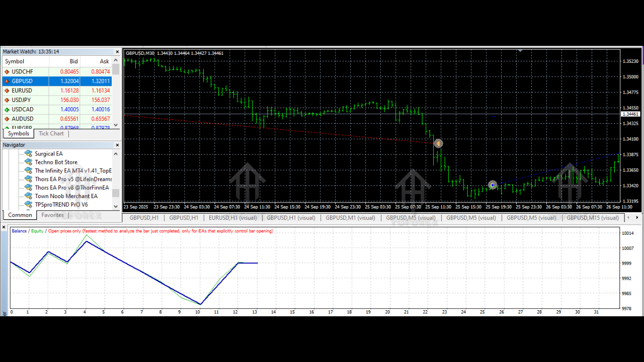The width and height of the screenshot is (644, 362).
Task: Select TPSproTREND PrO V6 in Navigator
Action: pos(61,205)
